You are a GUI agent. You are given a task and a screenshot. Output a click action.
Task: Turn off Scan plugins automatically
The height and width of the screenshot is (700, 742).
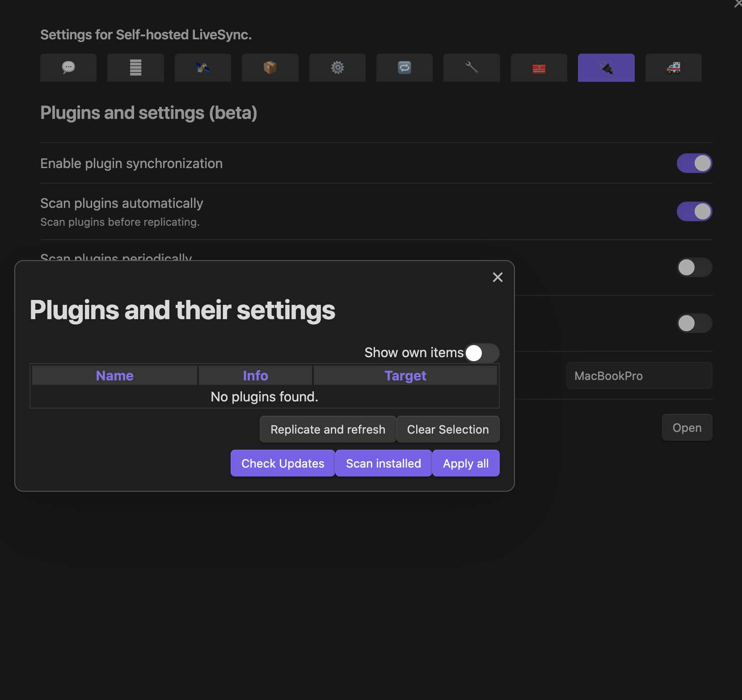click(695, 211)
